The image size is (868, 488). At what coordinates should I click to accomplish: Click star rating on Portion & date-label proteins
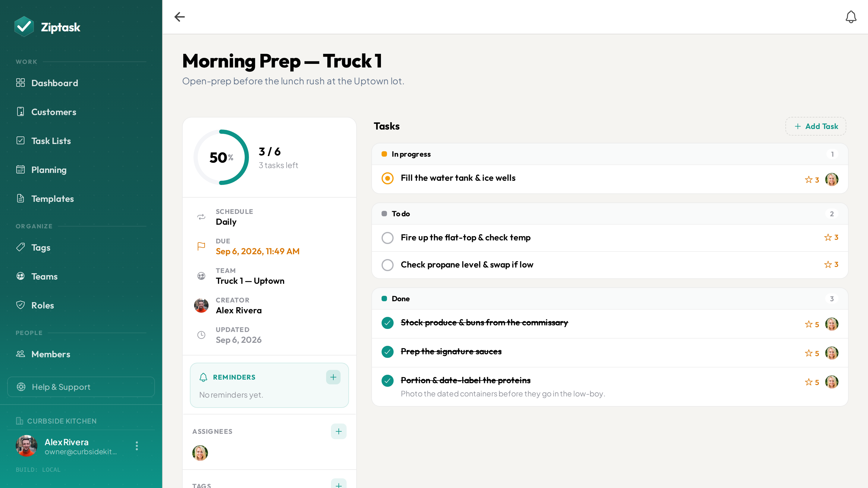point(812,382)
